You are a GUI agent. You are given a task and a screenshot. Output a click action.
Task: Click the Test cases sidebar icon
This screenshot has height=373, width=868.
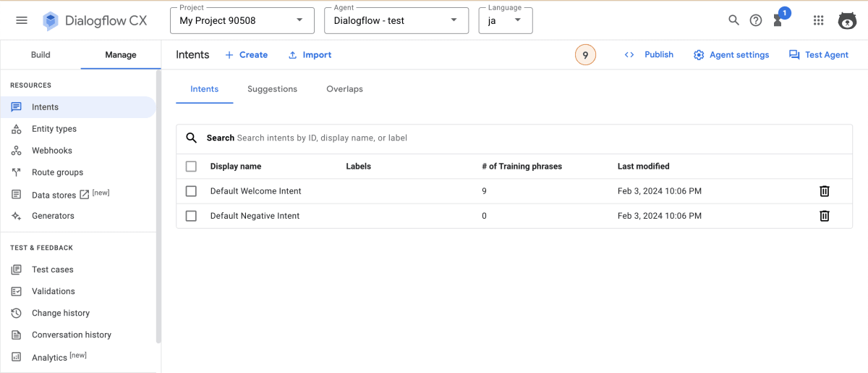[17, 269]
